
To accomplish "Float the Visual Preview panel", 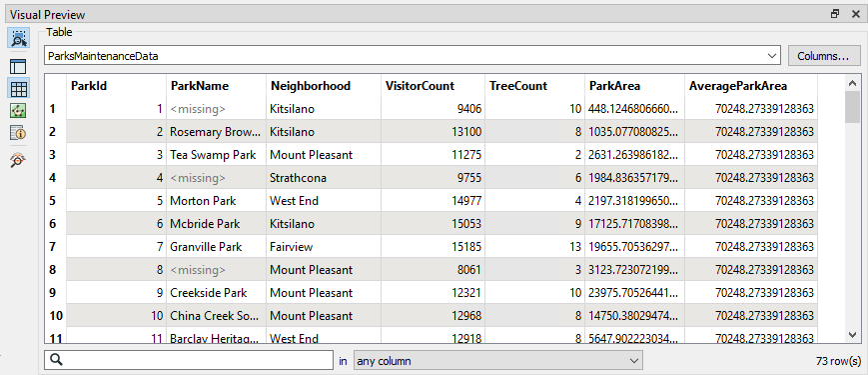I will coord(835,14).
